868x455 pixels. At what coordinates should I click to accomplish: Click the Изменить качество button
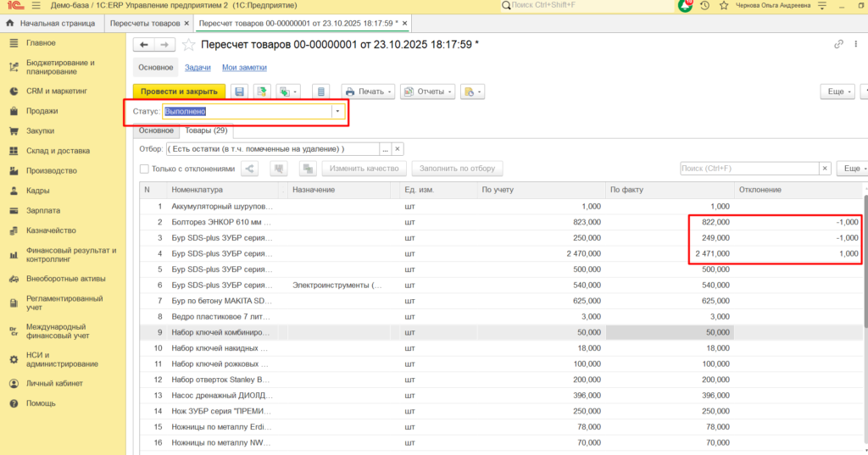(x=364, y=169)
